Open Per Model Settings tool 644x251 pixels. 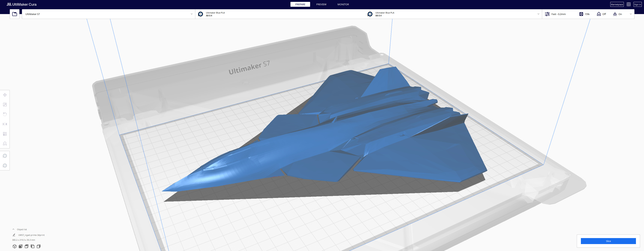5,134
